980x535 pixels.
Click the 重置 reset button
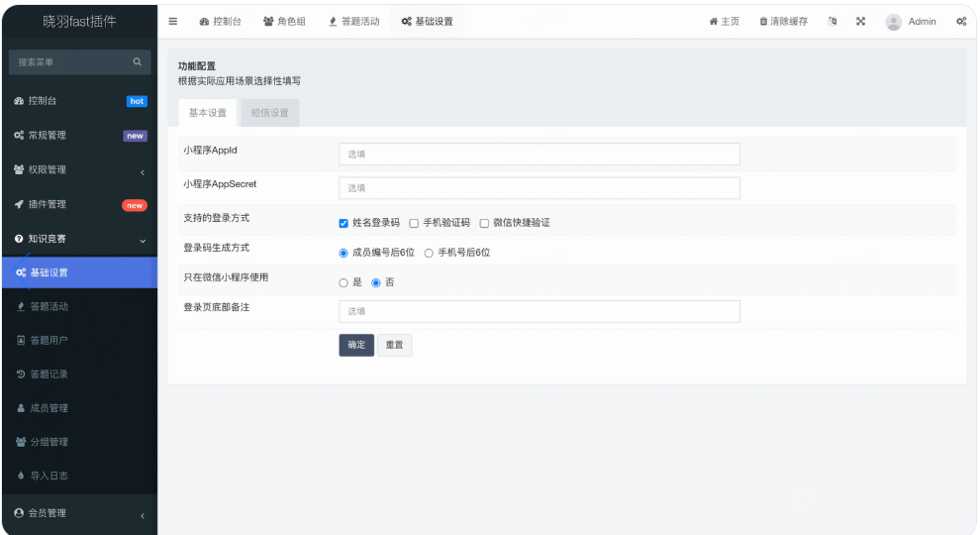coord(394,345)
